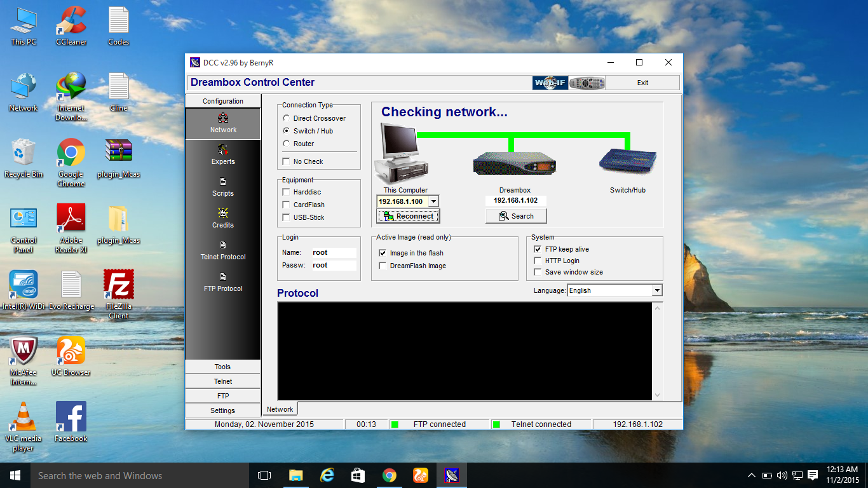Disable FTP keep alive checkbox
The width and height of the screenshot is (868, 488).
tap(538, 249)
